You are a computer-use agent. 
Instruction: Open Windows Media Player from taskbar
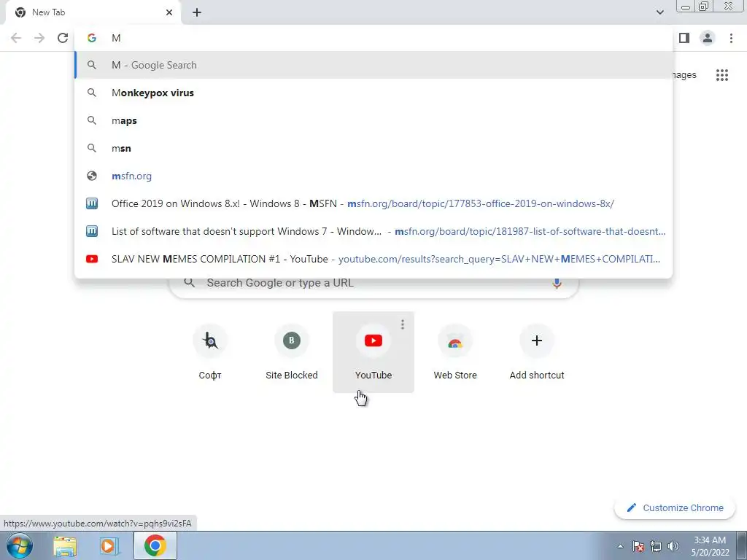click(109, 545)
